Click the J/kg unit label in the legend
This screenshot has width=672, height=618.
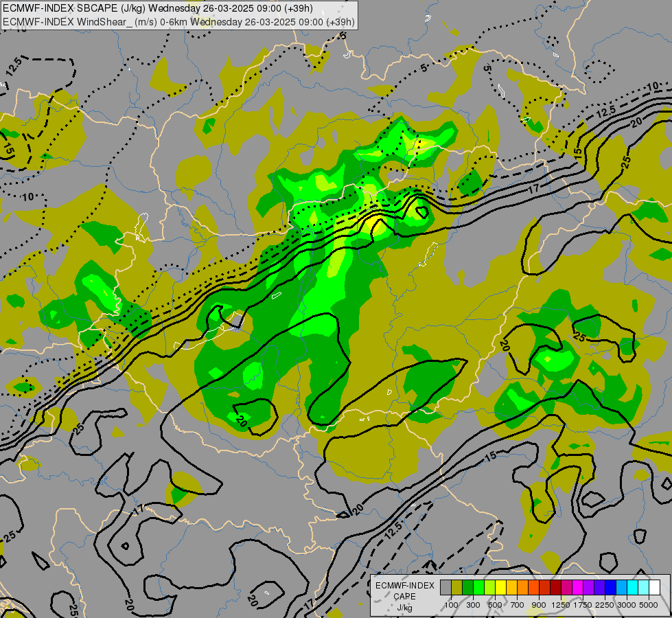coord(404,608)
